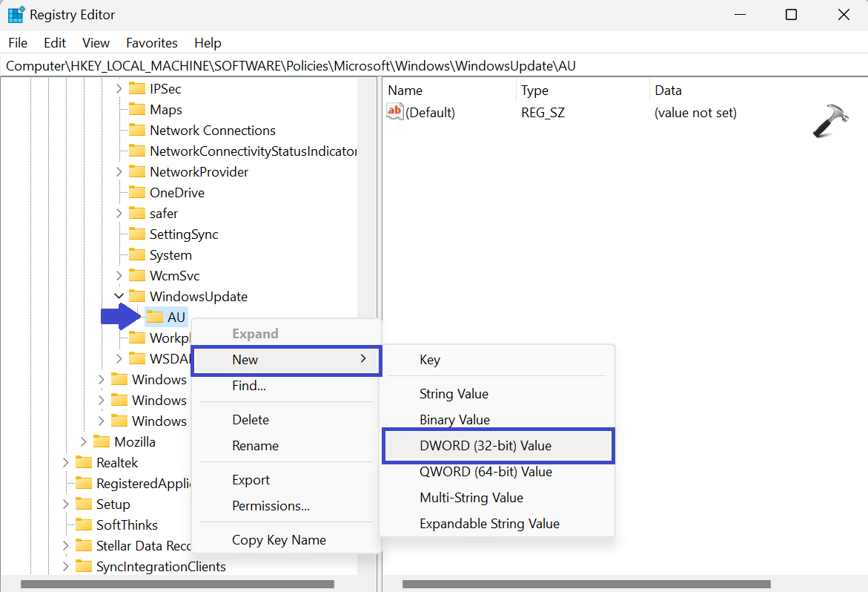Click the OneDrive folder icon in tree
Image resolution: width=868 pixels, height=592 pixels.
(x=137, y=192)
